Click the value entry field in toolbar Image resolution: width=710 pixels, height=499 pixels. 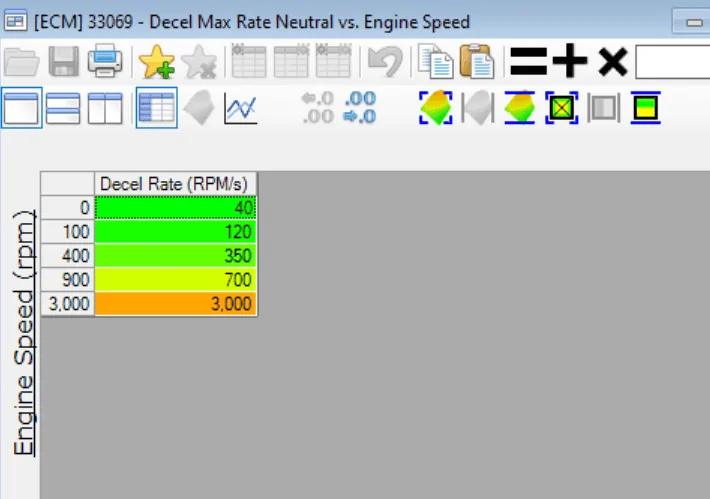click(x=672, y=62)
